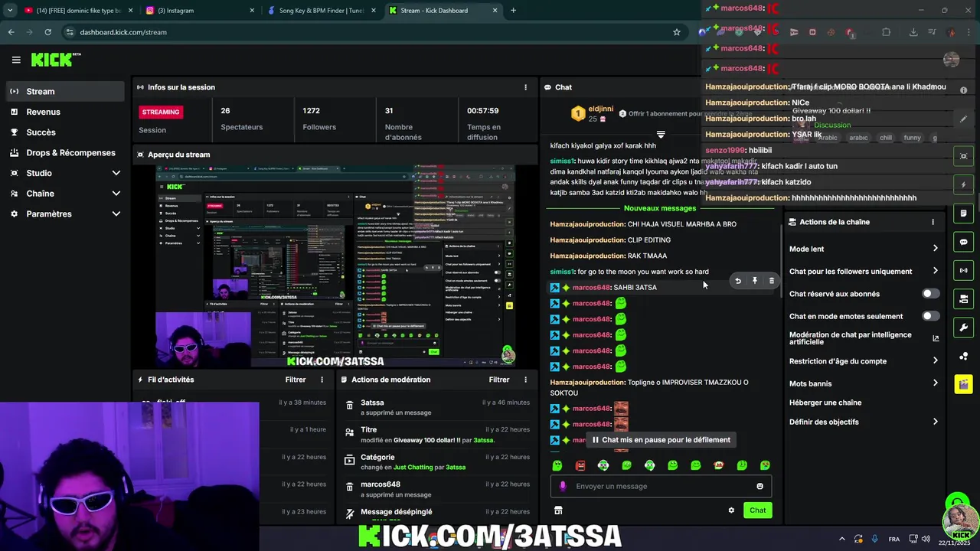This screenshot has width=980, height=551.
Task: Open chat settings gear icon
Action: pos(731,510)
